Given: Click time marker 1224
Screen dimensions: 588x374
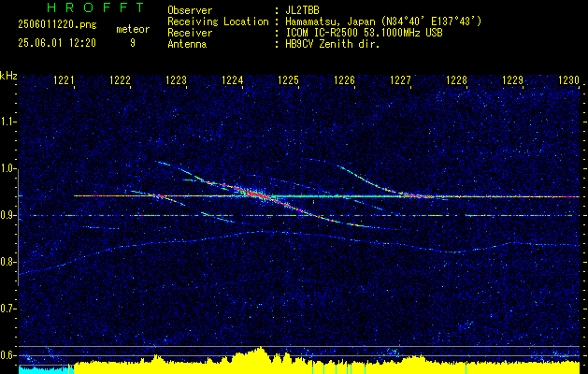Looking at the screenshot, I should tap(232, 80).
